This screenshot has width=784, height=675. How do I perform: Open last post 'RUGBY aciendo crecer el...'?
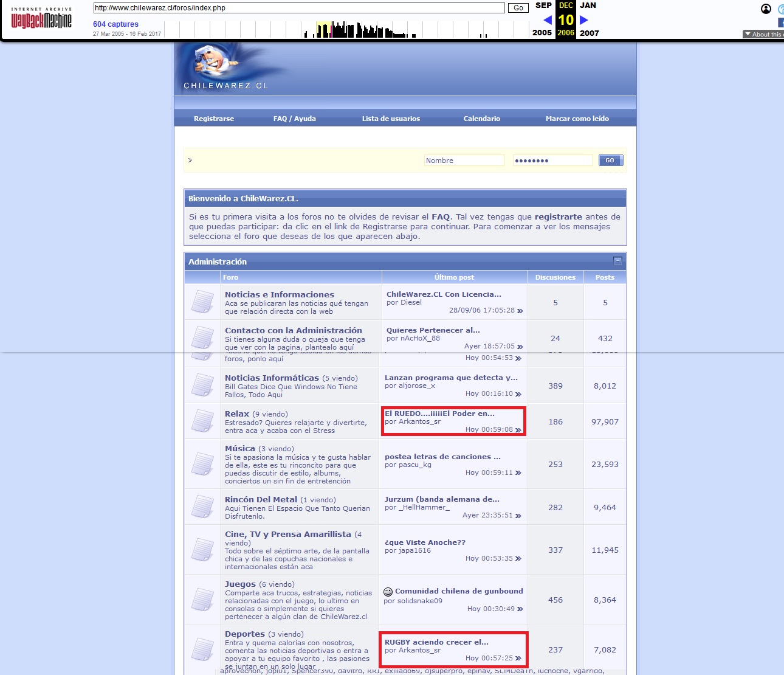point(436,642)
